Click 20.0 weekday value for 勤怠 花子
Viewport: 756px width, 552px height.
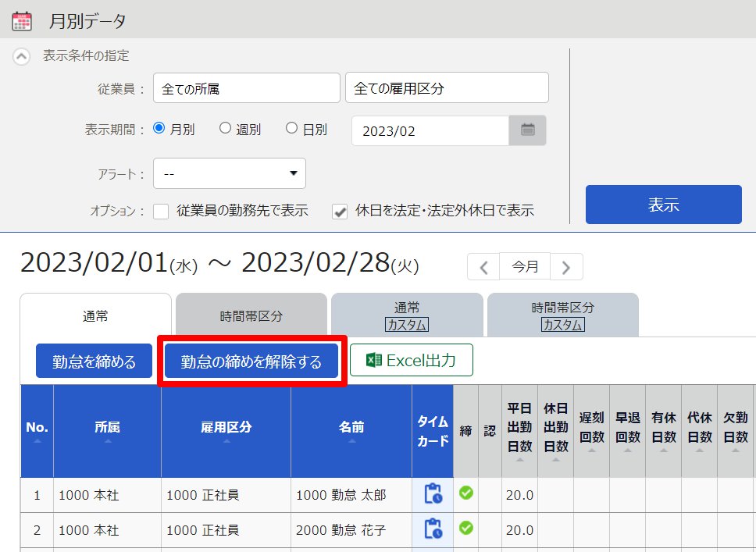pos(520,530)
